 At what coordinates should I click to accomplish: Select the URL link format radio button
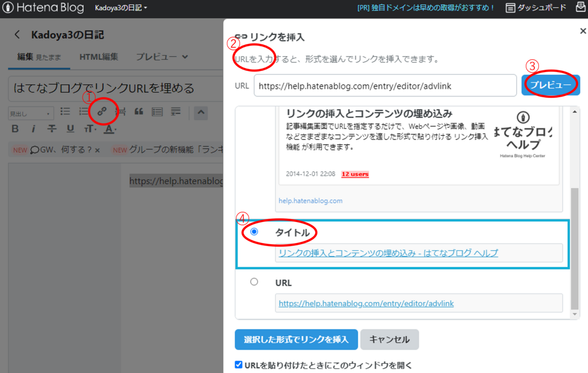(253, 281)
